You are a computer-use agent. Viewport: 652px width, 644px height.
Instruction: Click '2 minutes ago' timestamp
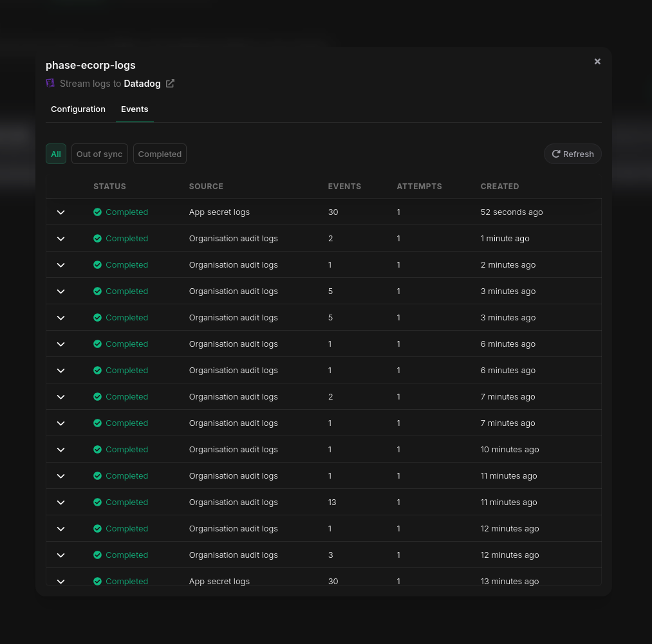[x=508, y=265]
